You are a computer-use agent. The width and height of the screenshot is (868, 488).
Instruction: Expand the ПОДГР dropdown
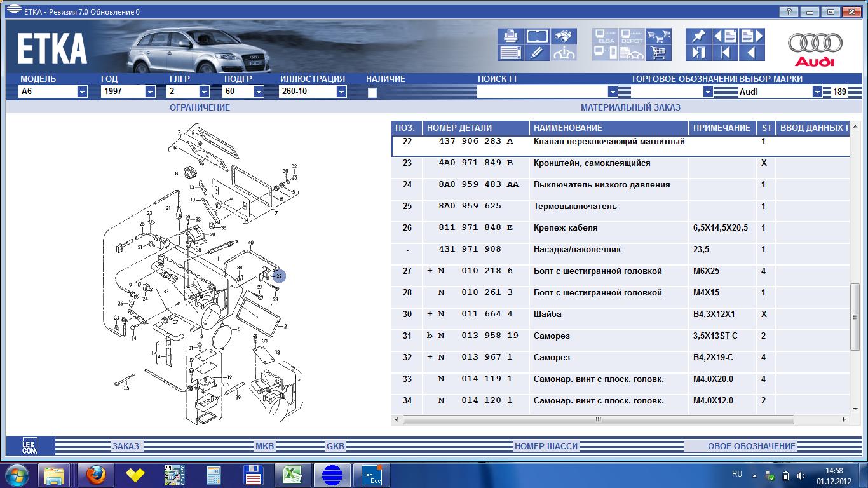pyautogui.click(x=259, y=91)
